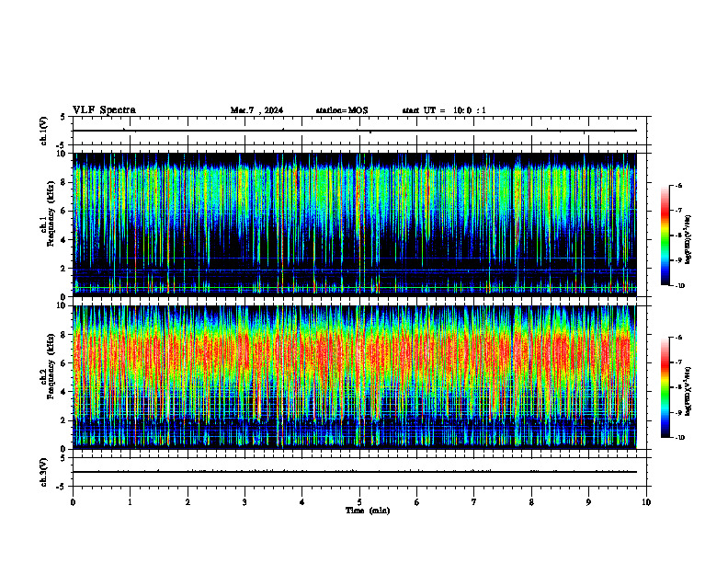Click the "7" tick on the time axis

tap(474, 502)
